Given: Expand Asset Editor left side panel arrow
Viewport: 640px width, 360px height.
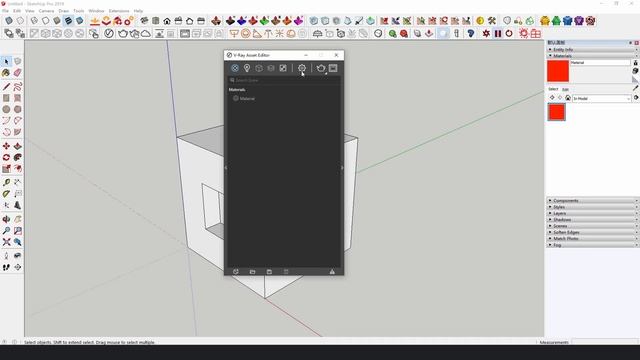Looking at the screenshot, I should [x=226, y=168].
